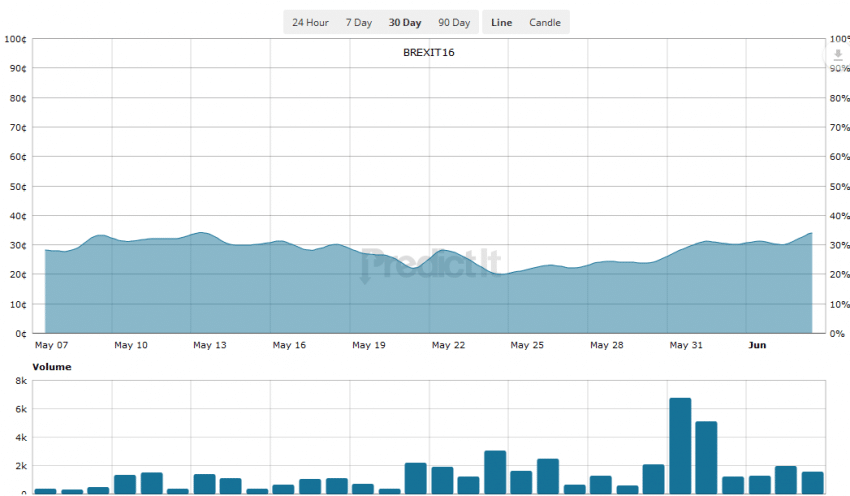Show the 90 Day price history

point(454,23)
